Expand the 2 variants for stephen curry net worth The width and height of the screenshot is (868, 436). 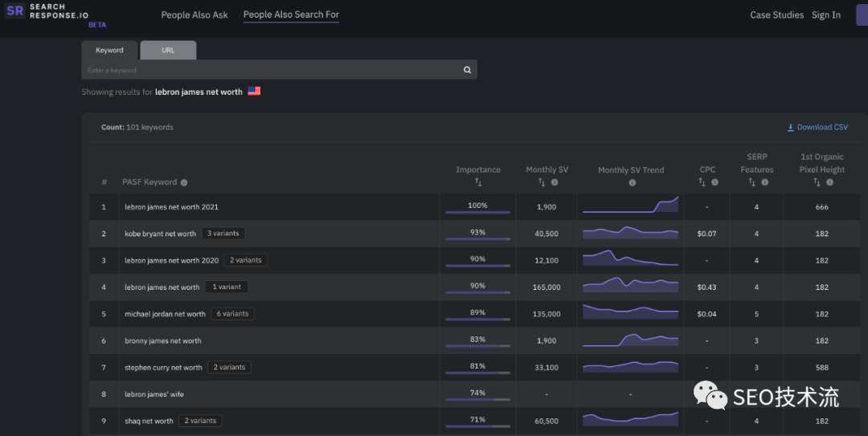(229, 367)
